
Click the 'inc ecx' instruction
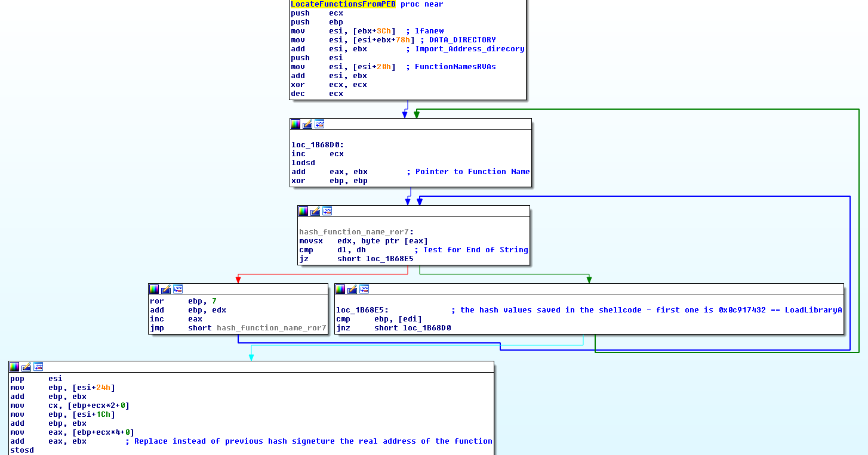point(318,154)
